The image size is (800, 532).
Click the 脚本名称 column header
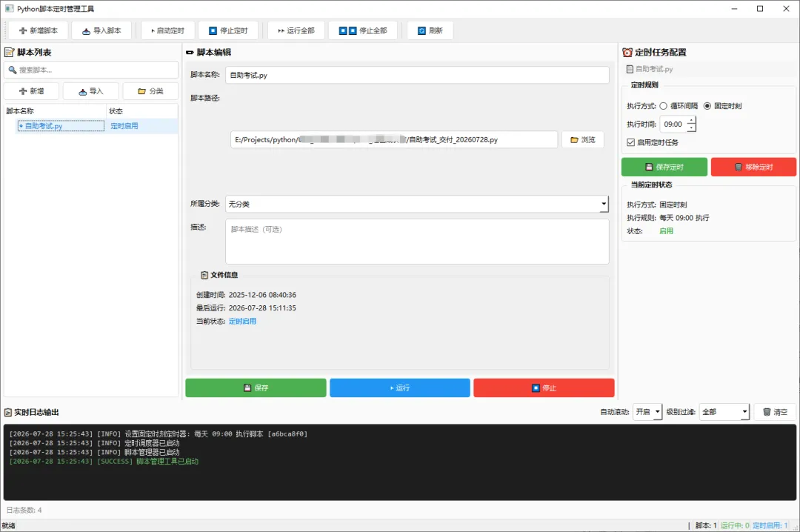coord(55,111)
